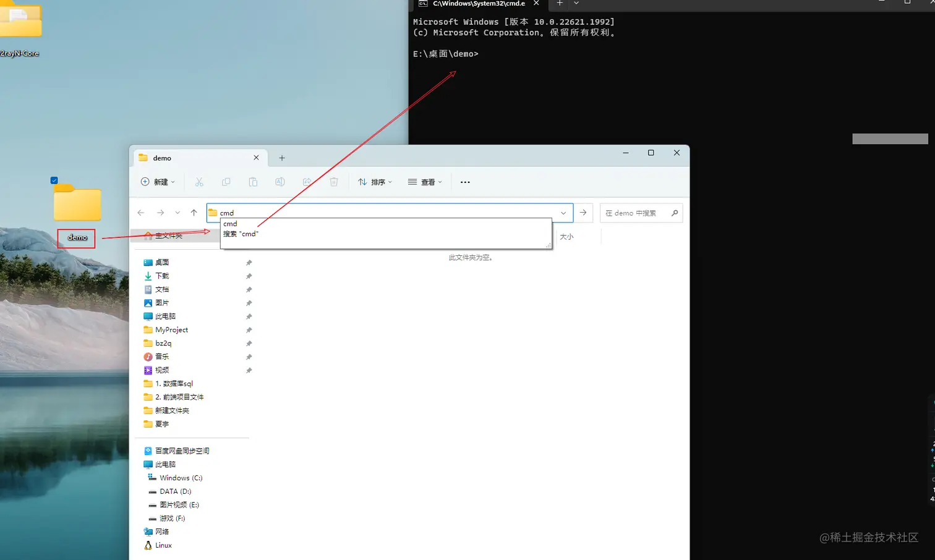Image resolution: width=935 pixels, height=560 pixels.
Task: Select the demo tab in File Explorer
Action: tap(200, 158)
